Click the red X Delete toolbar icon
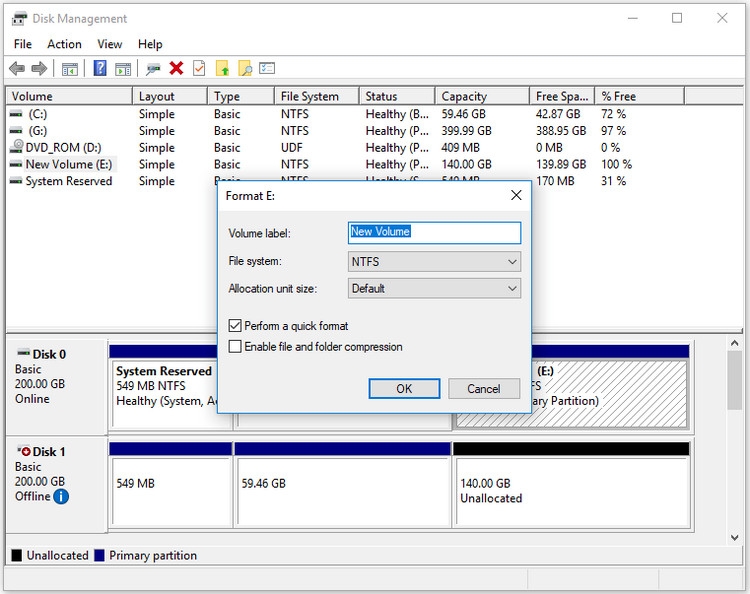Viewport: 750px width, 594px height. (176, 68)
